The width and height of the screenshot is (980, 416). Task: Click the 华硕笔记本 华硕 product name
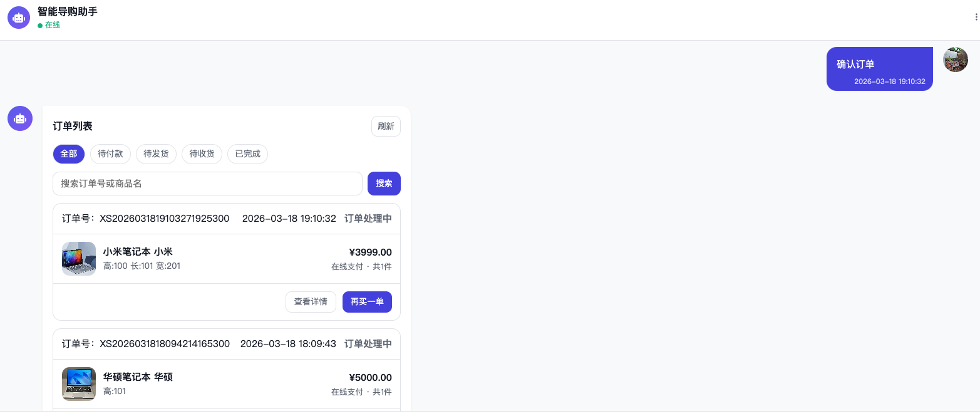(138, 377)
